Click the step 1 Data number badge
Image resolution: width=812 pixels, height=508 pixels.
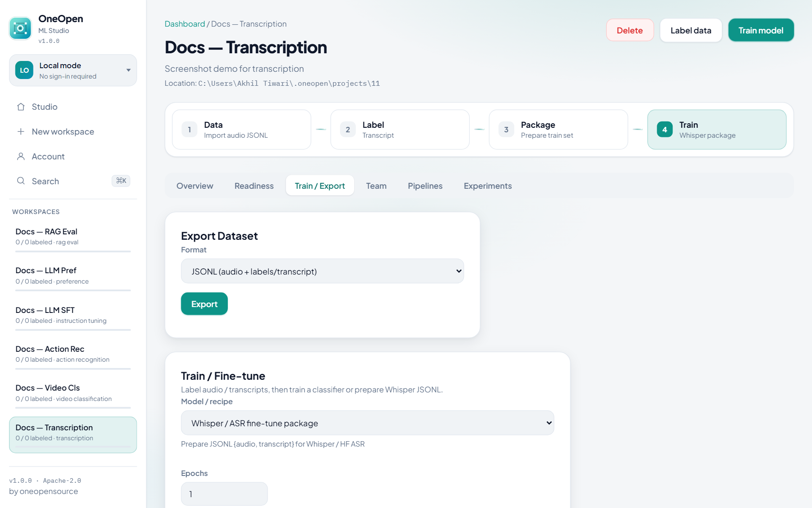(x=189, y=130)
